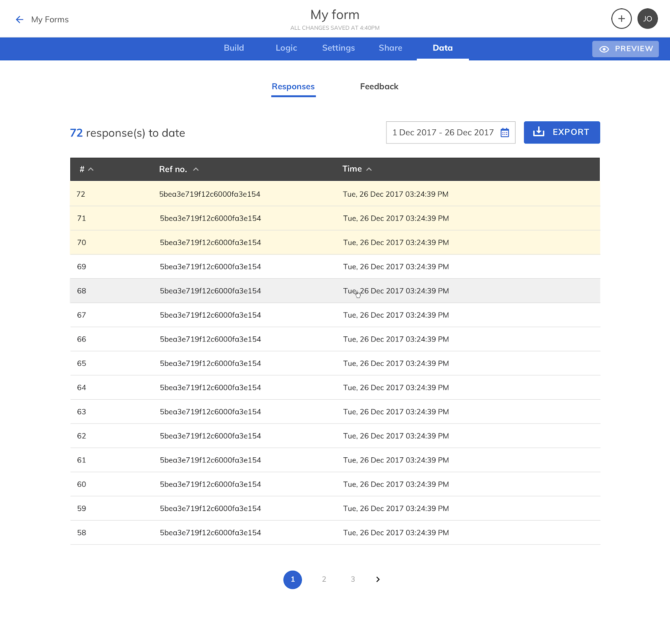
Task: Open response row 58
Action: click(335, 533)
